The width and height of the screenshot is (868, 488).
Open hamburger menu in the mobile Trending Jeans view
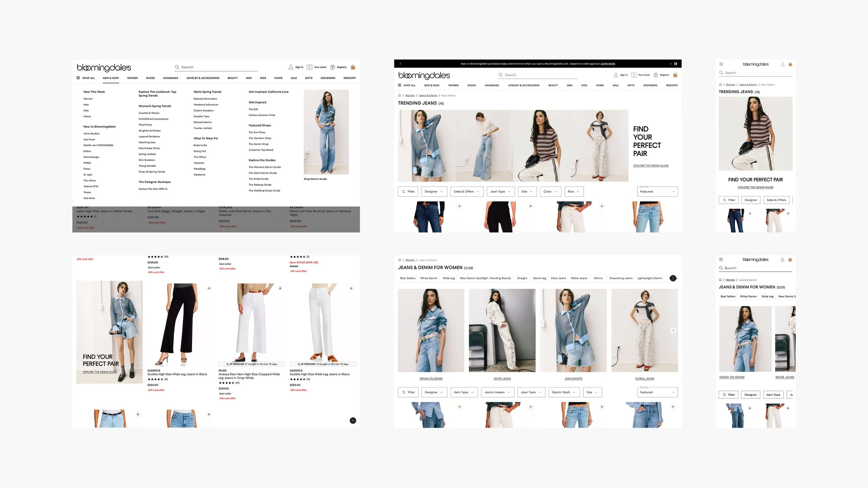[x=721, y=64]
